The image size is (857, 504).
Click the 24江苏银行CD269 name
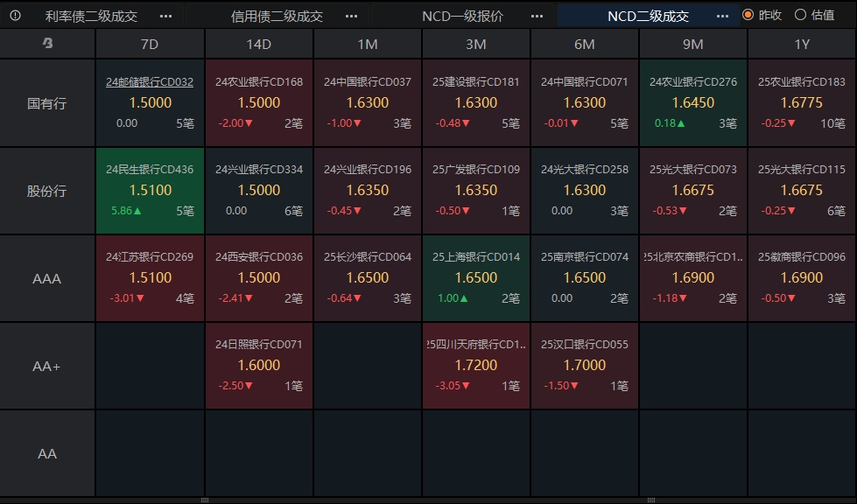150,256
